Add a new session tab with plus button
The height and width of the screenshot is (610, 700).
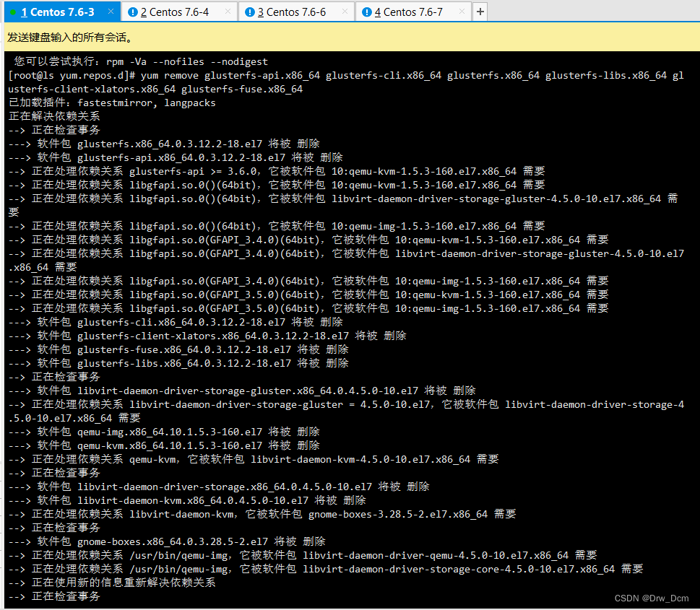(480, 12)
